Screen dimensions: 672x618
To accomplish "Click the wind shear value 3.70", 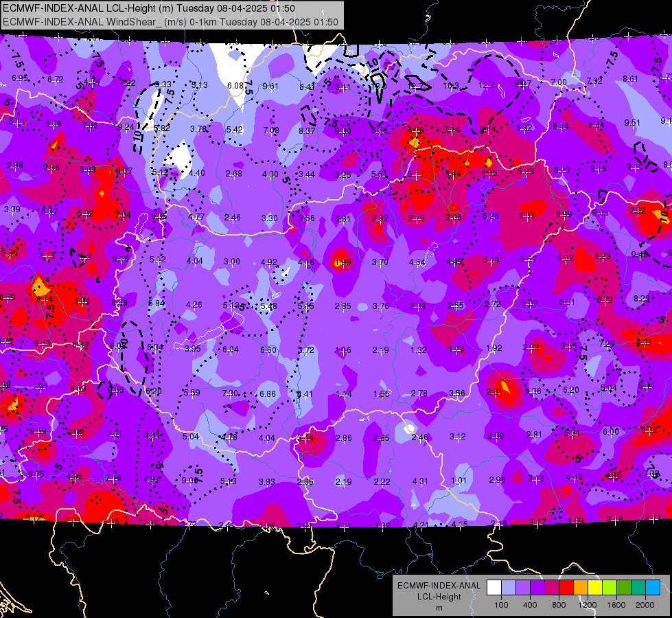I will pos(380,262).
